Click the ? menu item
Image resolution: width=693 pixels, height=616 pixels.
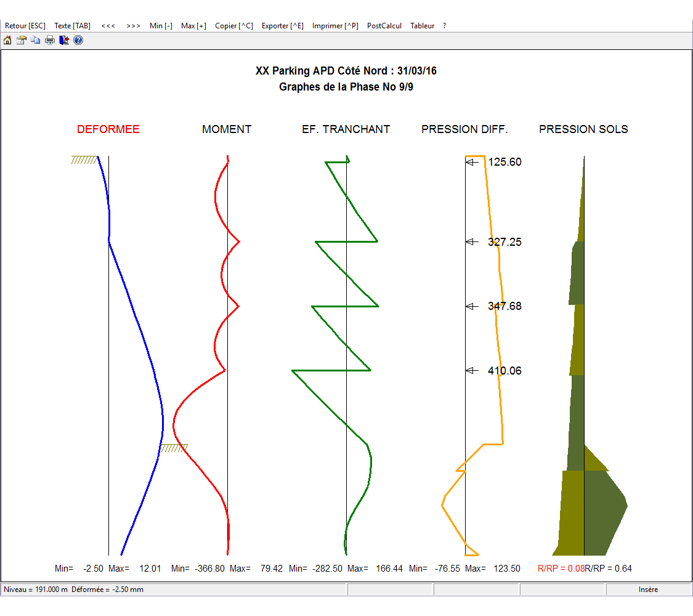(444, 26)
